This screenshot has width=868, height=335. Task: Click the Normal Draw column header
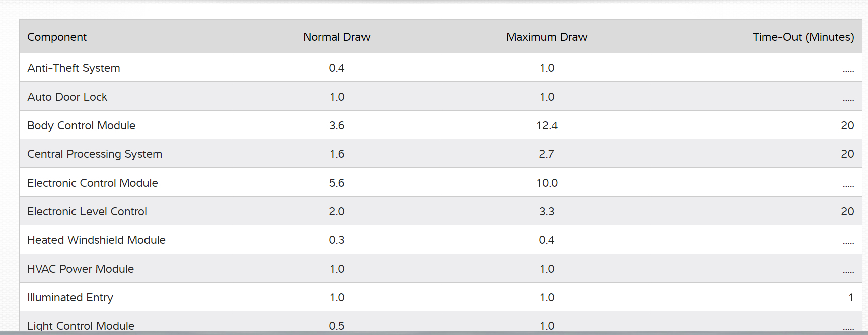336,37
